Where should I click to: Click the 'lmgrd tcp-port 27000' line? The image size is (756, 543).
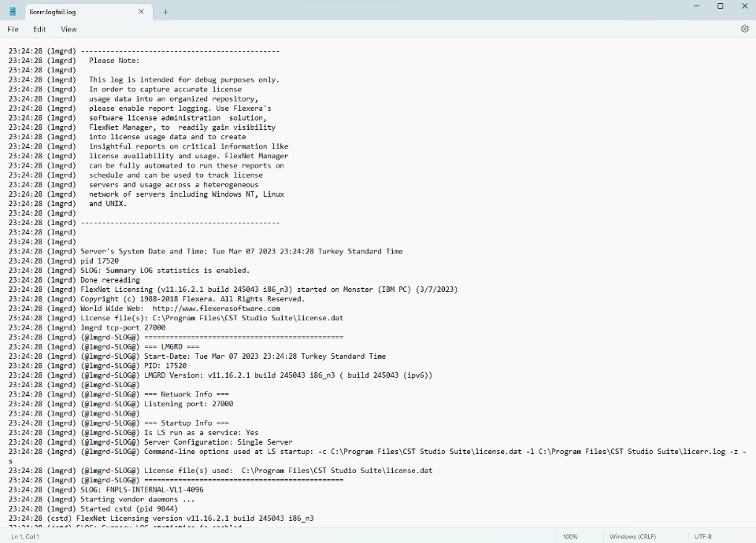(x=123, y=327)
